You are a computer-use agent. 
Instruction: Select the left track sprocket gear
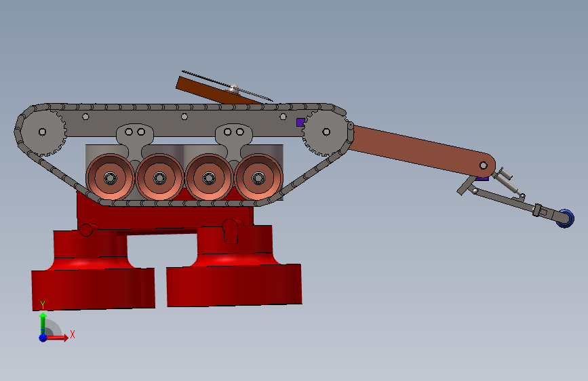click(x=43, y=132)
